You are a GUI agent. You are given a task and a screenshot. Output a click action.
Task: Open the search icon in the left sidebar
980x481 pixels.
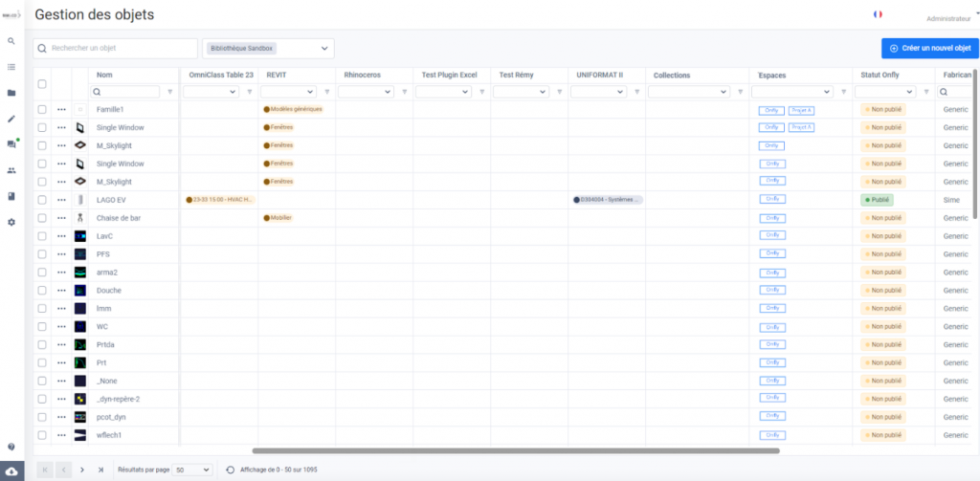pyautogui.click(x=11, y=41)
